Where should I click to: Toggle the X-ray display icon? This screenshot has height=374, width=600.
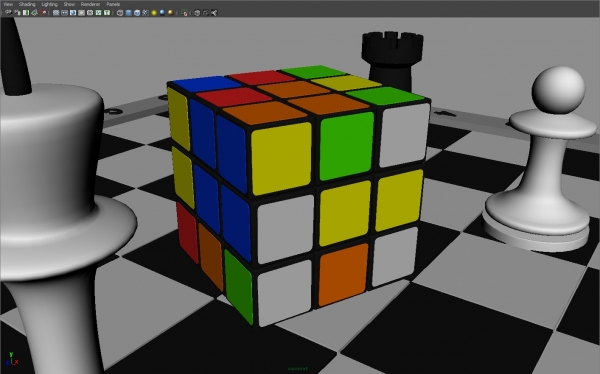(197, 13)
